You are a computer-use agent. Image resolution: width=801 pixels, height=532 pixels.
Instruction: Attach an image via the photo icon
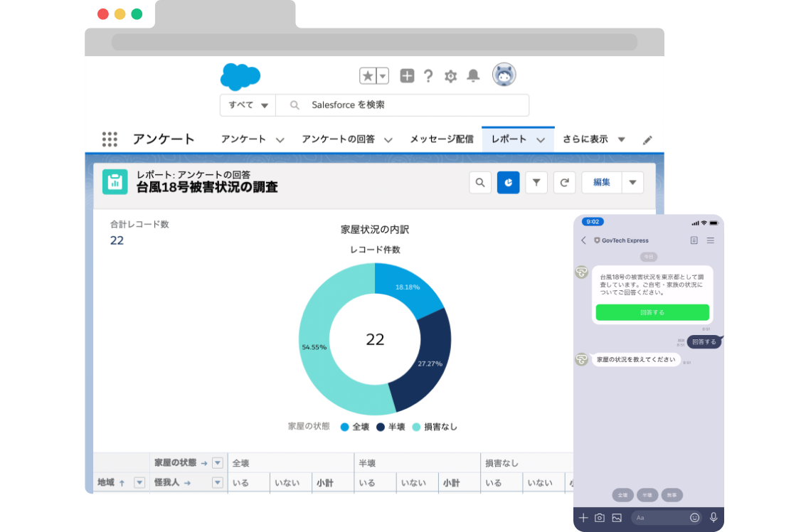[617, 517]
